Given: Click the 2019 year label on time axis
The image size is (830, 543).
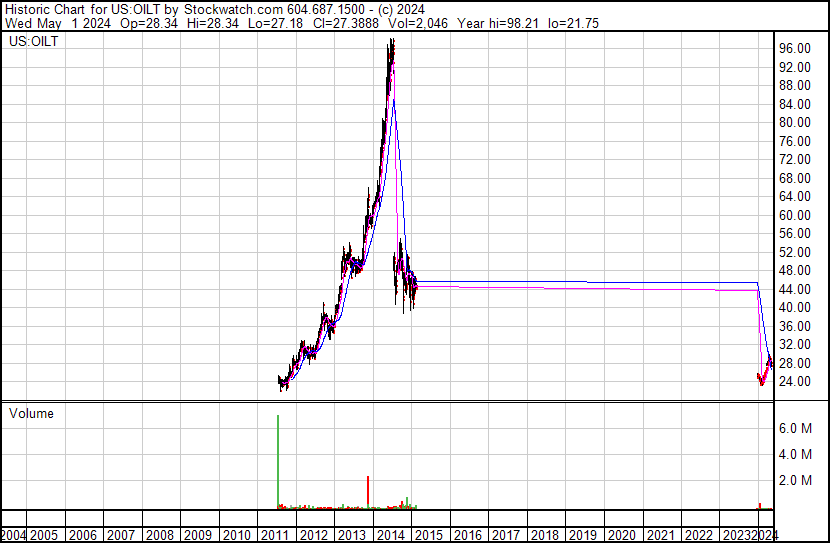Looking at the screenshot, I should pyautogui.click(x=583, y=536).
